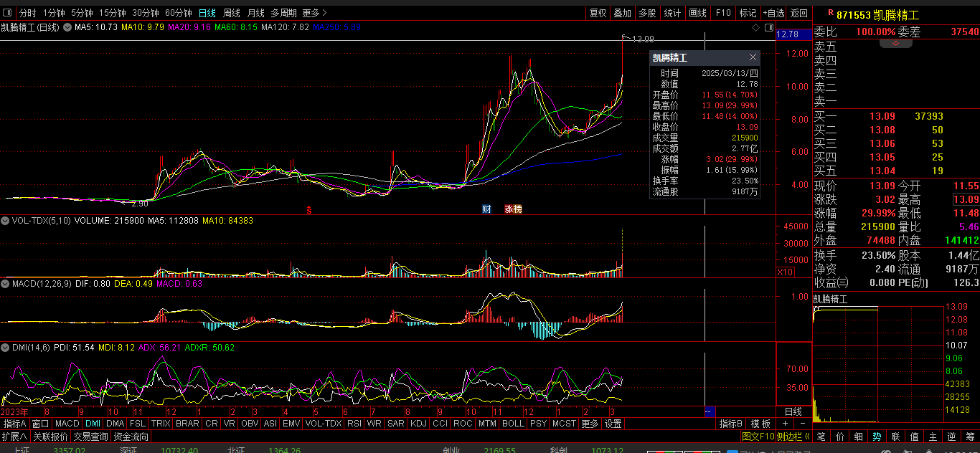Viewport: 980px width, 453px height.
Task: Click the 叠加 overlay button
Action: tap(622, 13)
